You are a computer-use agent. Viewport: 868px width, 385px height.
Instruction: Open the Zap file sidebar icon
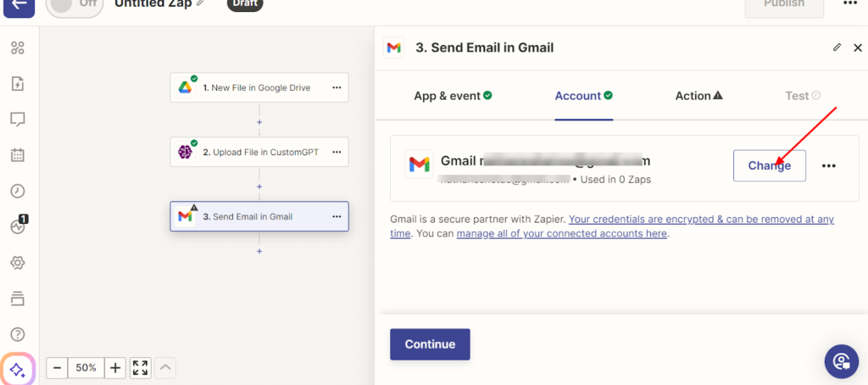[18, 84]
